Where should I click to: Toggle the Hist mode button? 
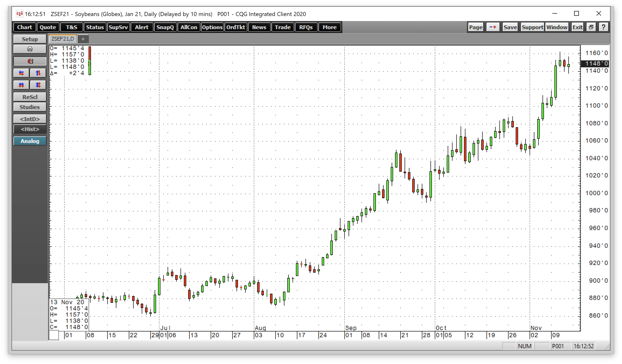point(30,129)
